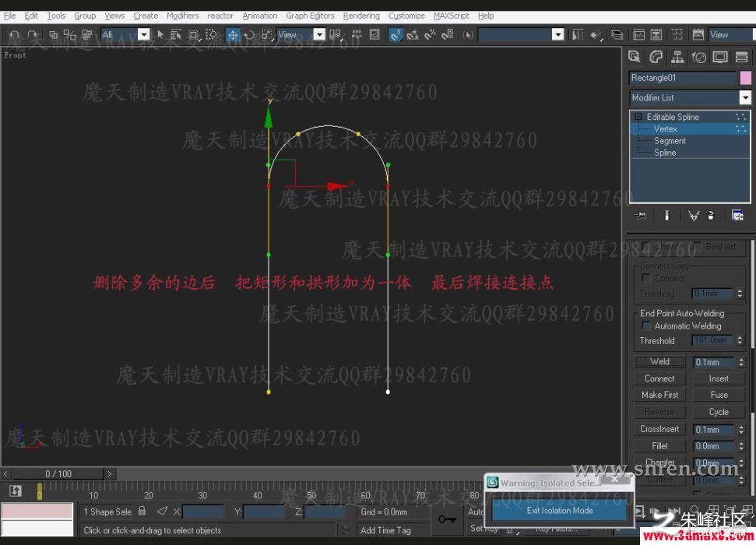This screenshot has height=545, width=756.
Task: Click the Redo toolbar icon
Action: click(x=32, y=35)
